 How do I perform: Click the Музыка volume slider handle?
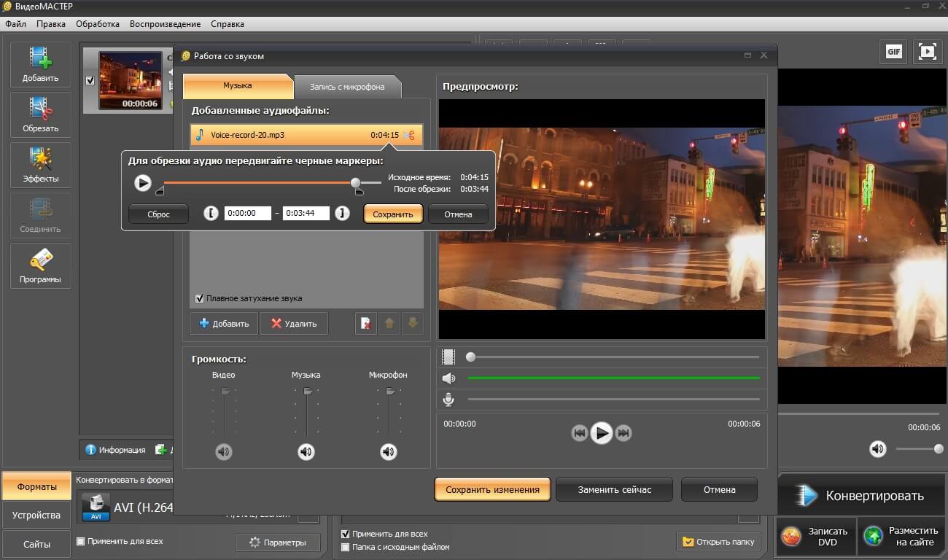click(x=308, y=392)
